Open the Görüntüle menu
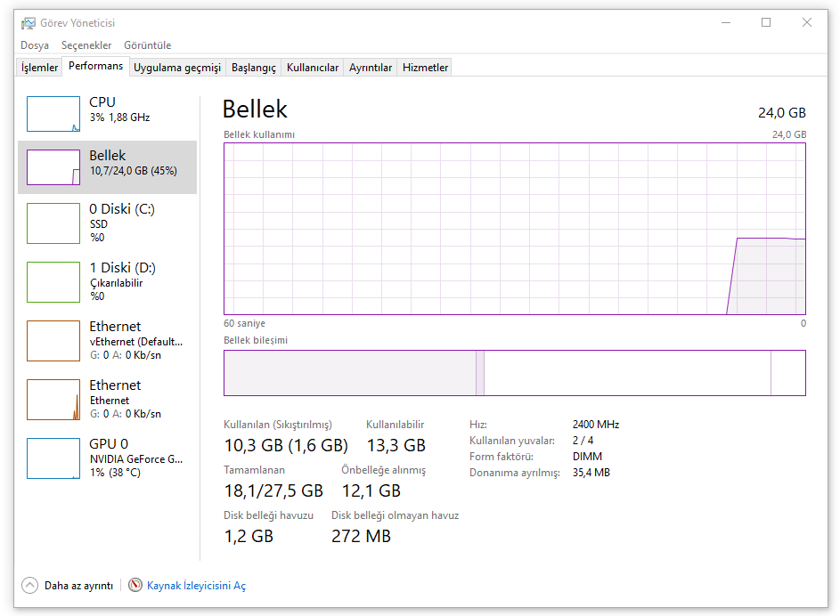Viewport: 840px width, 616px height. coord(148,45)
